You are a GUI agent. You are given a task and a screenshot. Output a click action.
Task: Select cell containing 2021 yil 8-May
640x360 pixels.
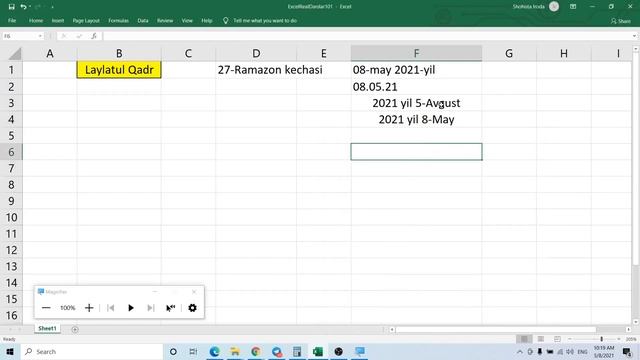pos(416,119)
